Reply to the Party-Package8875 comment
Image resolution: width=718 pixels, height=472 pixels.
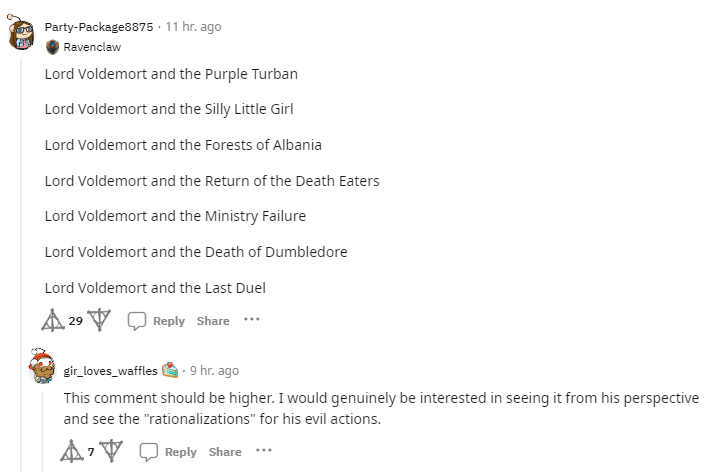(x=158, y=321)
